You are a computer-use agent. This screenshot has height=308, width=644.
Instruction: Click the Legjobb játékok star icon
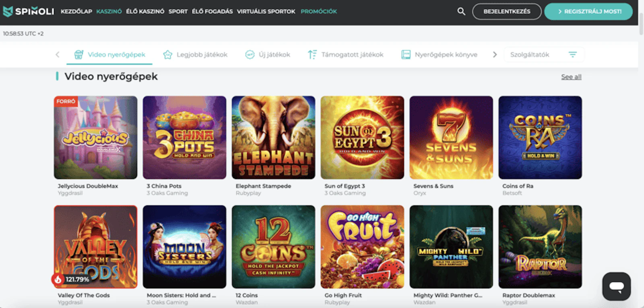pyautogui.click(x=167, y=55)
